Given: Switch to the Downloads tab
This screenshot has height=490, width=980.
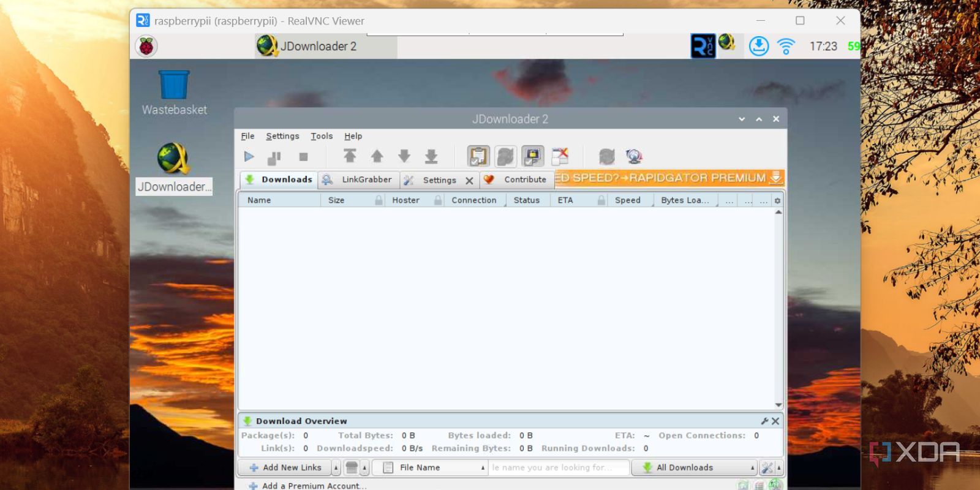Looking at the screenshot, I should pyautogui.click(x=279, y=179).
